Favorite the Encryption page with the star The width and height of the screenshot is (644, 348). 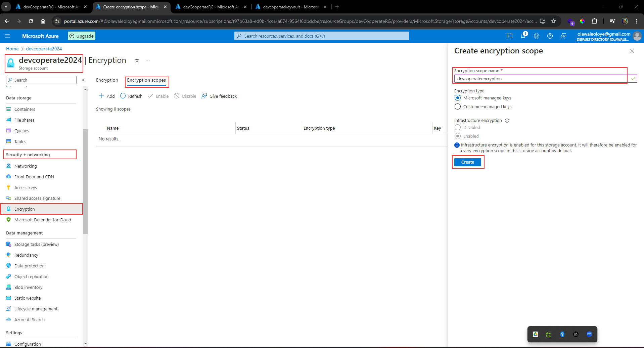(137, 60)
